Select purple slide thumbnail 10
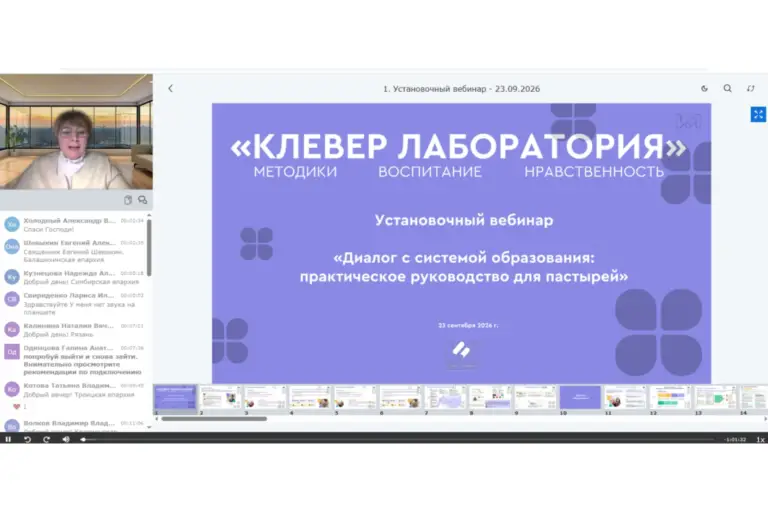This screenshot has width=768, height=512. 580,397
